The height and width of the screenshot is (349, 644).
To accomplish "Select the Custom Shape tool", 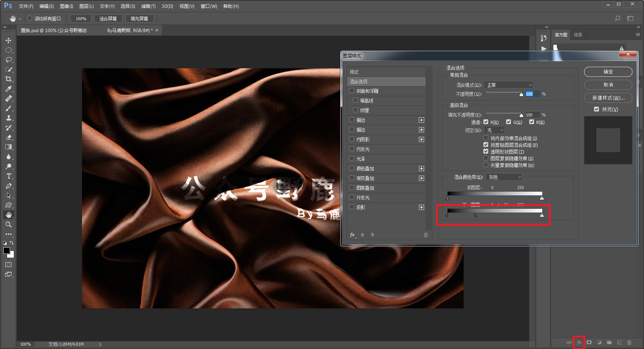I will 9,205.
